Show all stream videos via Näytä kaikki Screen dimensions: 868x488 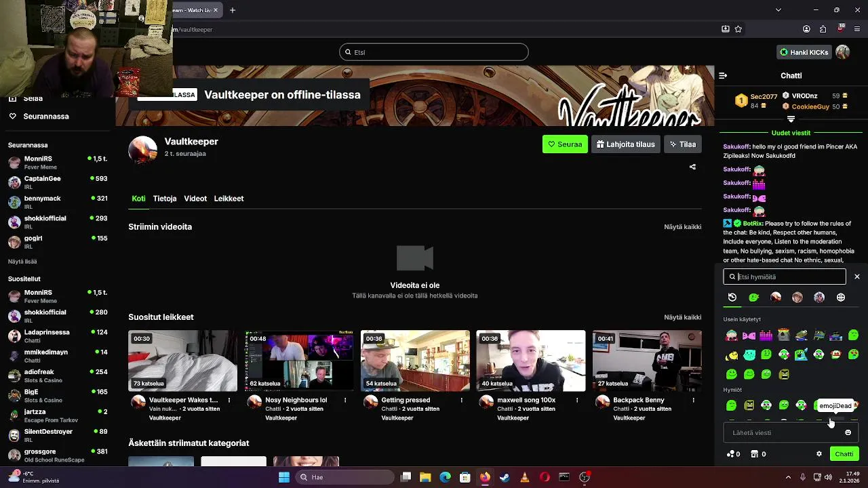pos(682,227)
